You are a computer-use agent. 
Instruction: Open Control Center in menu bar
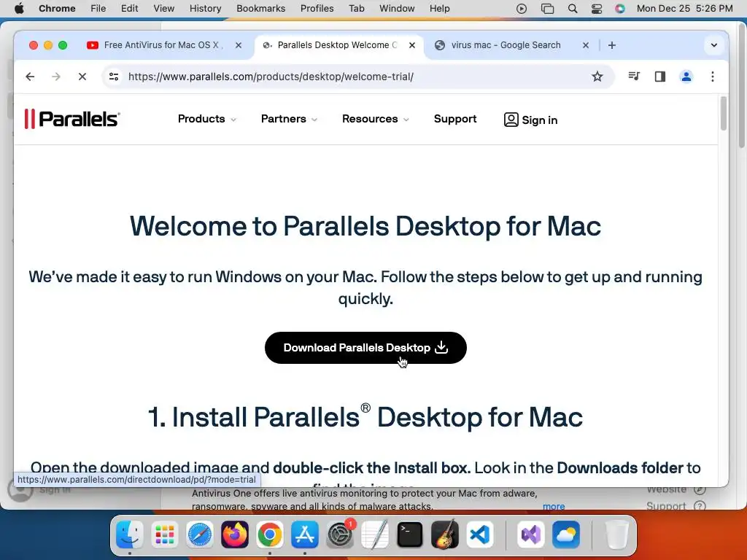[x=597, y=9]
